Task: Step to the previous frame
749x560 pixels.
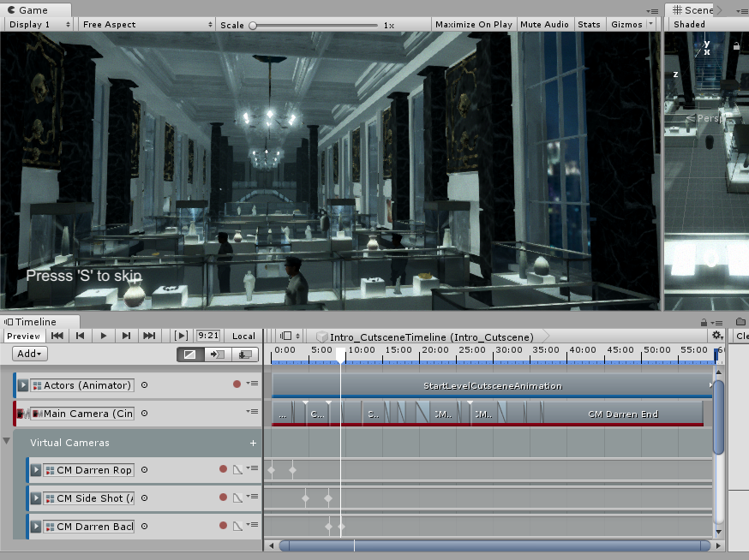Action: coord(81,336)
